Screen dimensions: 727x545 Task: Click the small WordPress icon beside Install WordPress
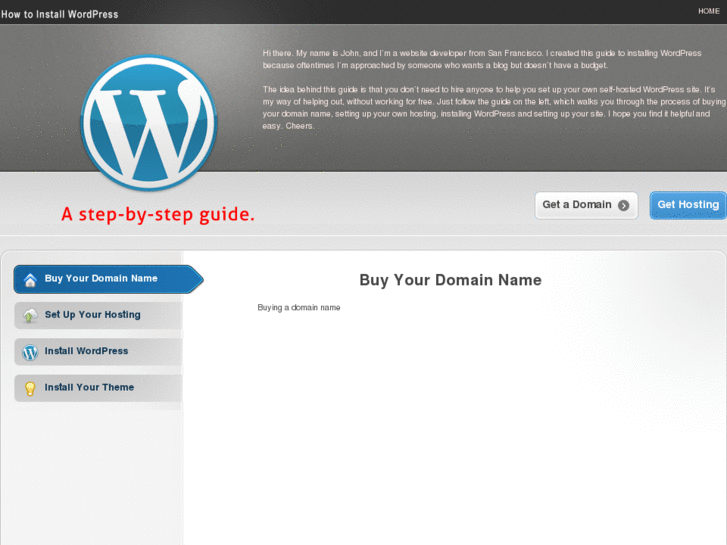tap(30, 352)
